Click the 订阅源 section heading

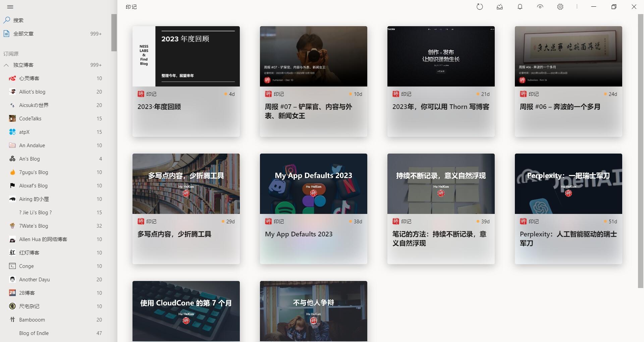(x=11, y=54)
